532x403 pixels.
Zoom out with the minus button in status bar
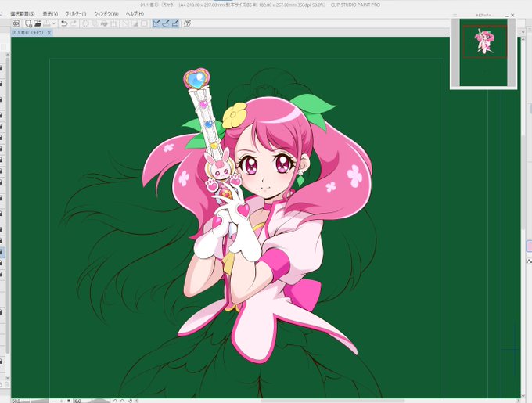pos(54,401)
